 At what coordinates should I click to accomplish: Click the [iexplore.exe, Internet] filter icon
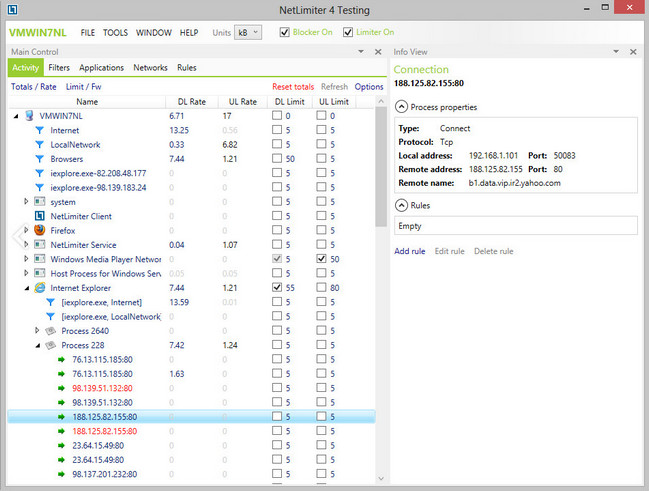pyautogui.click(x=50, y=302)
